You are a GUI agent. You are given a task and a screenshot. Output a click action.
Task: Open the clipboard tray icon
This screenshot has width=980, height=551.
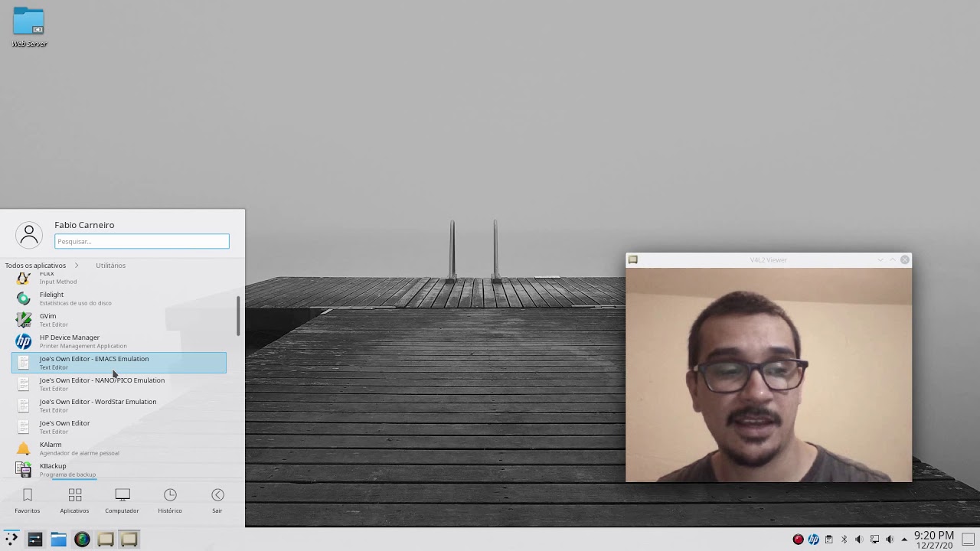pyautogui.click(x=828, y=540)
